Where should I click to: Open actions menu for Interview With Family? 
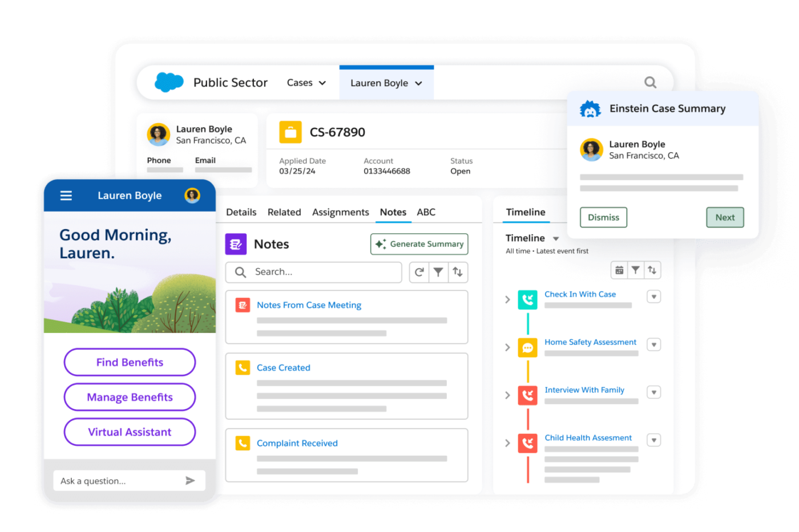click(654, 392)
